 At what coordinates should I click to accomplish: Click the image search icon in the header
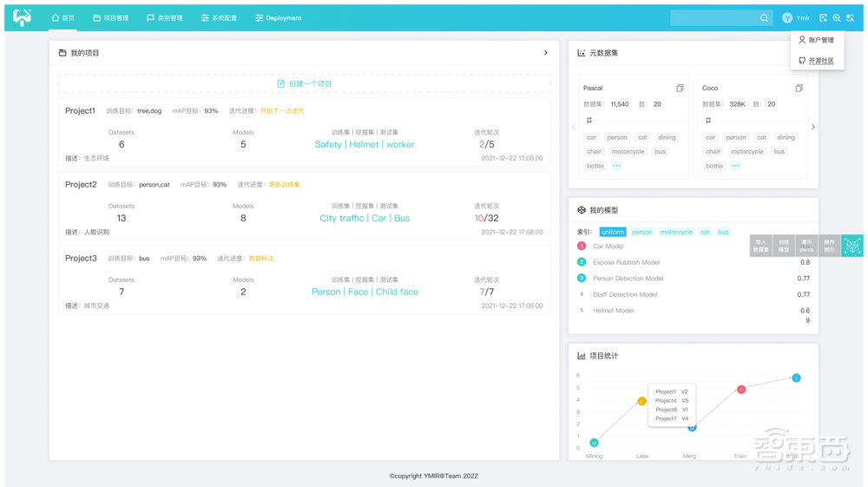pos(836,17)
